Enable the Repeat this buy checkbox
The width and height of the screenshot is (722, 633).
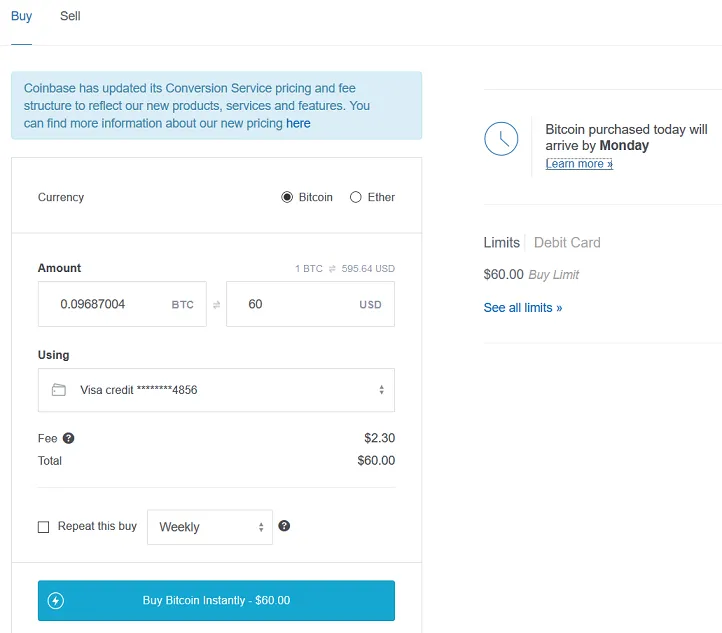[43, 527]
